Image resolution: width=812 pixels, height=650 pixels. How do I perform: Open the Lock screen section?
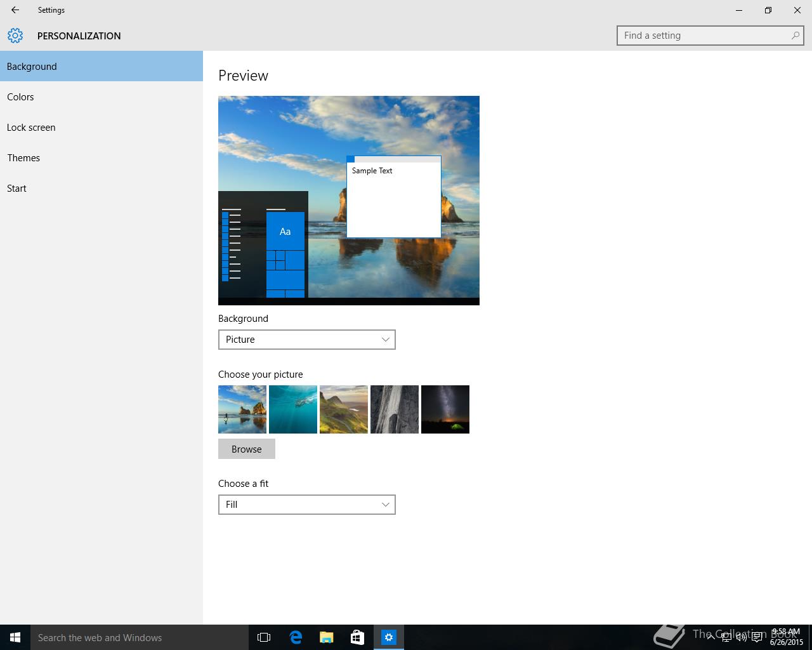(101, 127)
